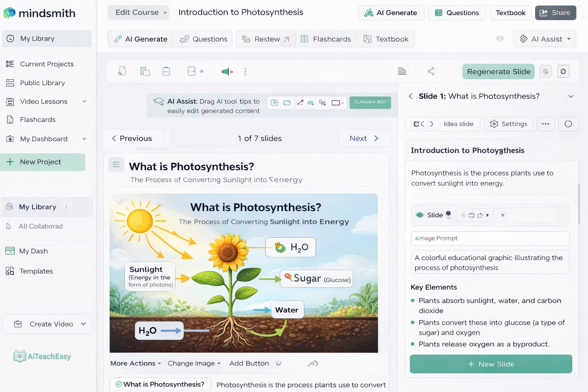Select the share icon above Regenerate Slide

pos(431,71)
